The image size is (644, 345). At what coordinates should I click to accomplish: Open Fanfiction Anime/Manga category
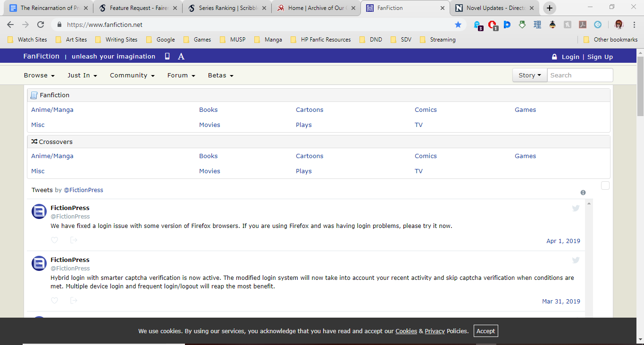(x=52, y=110)
